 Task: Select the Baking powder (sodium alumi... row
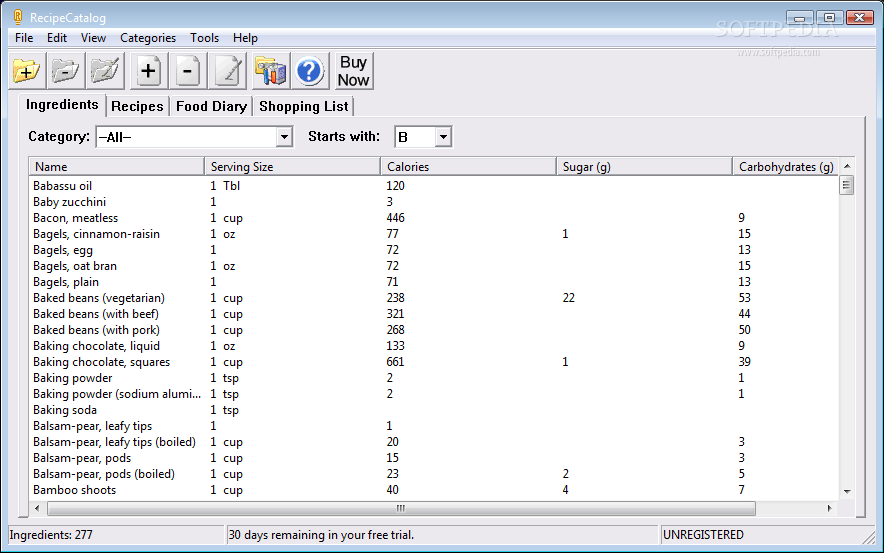(x=434, y=394)
